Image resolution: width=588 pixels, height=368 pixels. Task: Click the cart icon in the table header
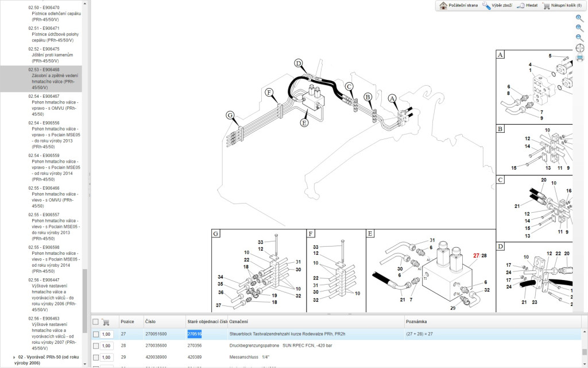[x=106, y=322]
